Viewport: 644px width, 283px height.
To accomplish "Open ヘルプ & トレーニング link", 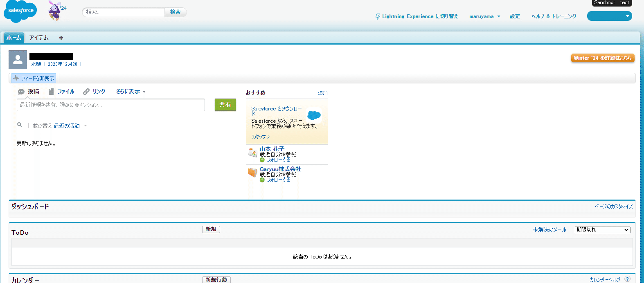I will pyautogui.click(x=554, y=16).
